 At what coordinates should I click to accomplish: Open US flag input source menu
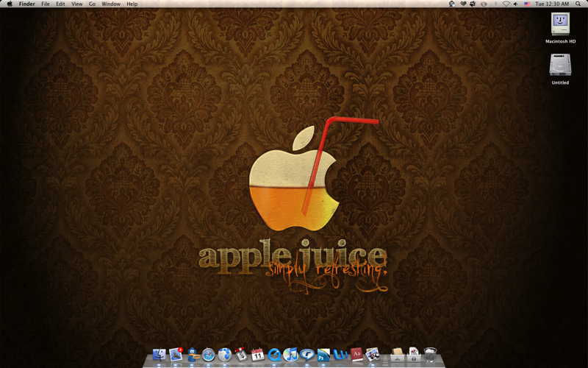(x=527, y=4)
